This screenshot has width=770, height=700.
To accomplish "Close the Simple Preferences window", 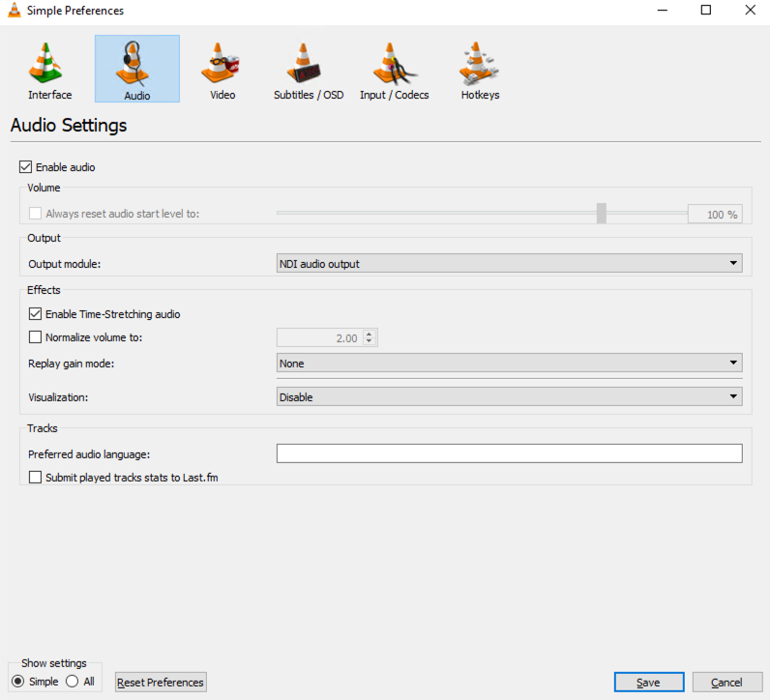I will 750,11.
